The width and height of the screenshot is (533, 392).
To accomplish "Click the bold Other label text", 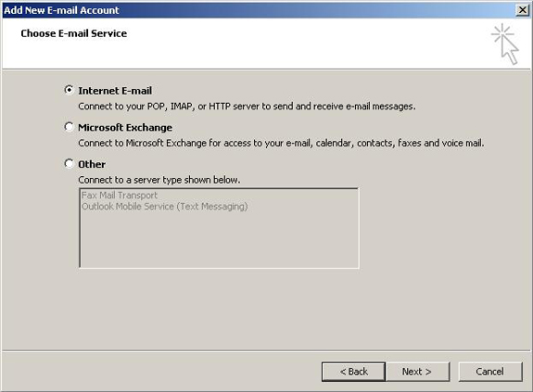I will pyautogui.click(x=92, y=164).
